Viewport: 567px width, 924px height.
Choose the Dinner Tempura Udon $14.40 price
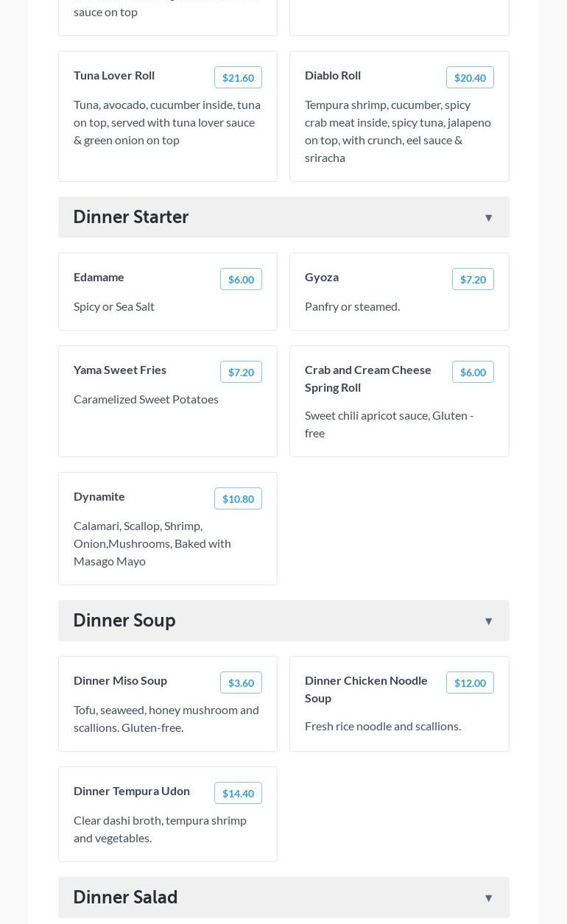(238, 793)
